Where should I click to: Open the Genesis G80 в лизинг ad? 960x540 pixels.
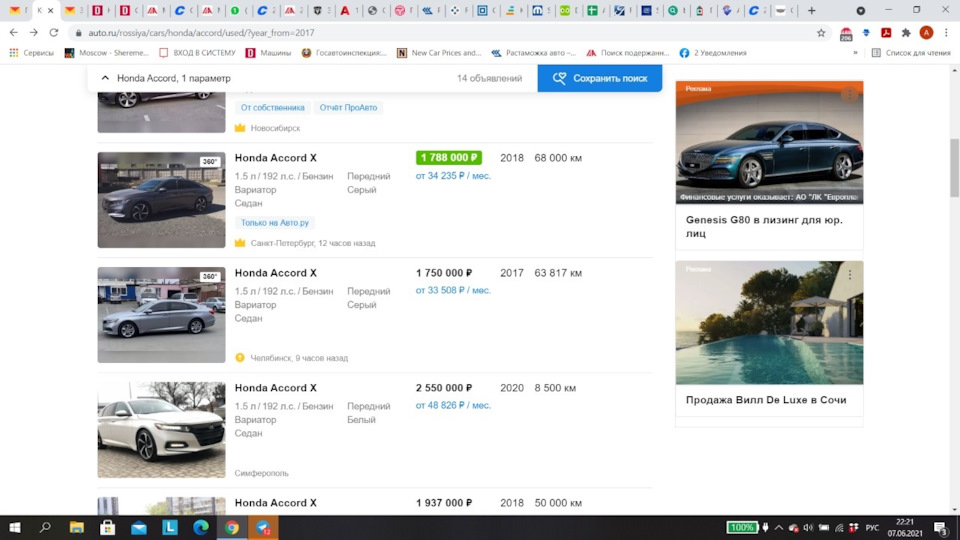tap(764, 227)
